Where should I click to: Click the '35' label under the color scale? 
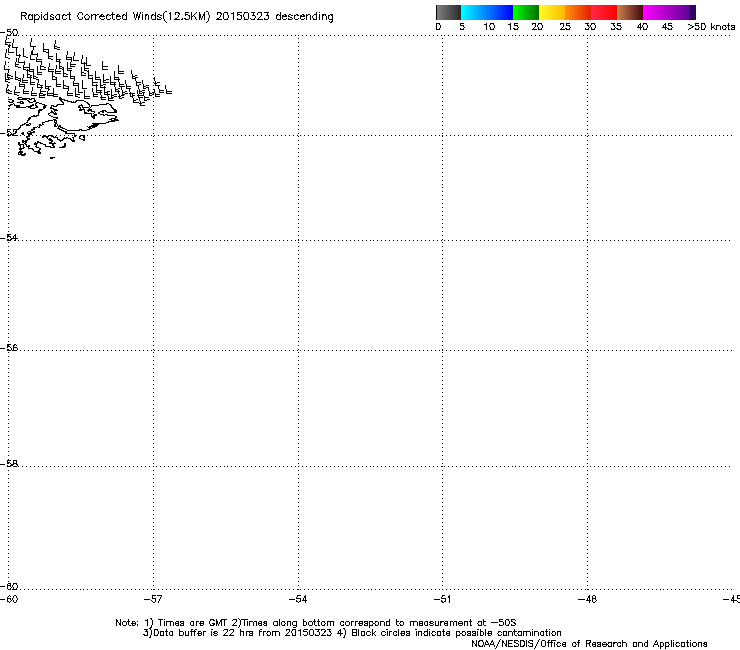click(x=616, y=27)
